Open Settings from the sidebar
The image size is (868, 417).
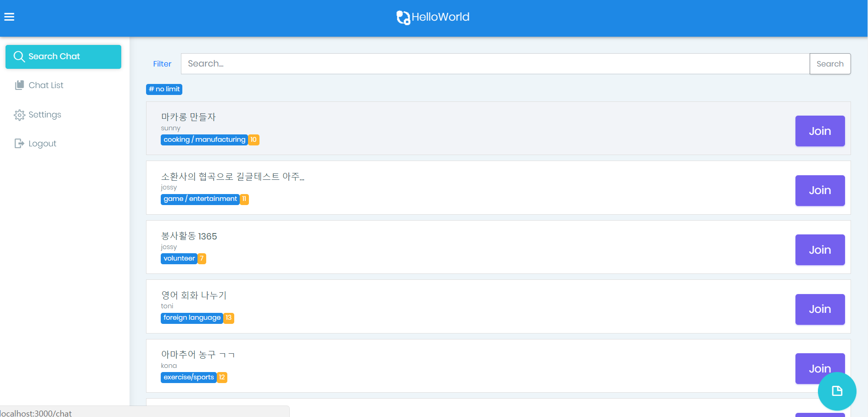point(63,115)
